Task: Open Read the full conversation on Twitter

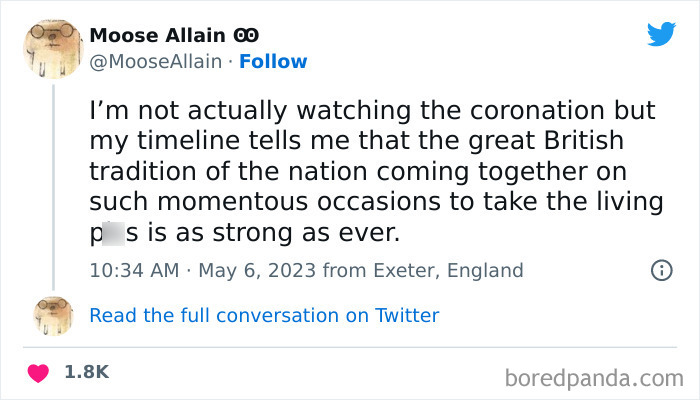Action: pyautogui.click(x=264, y=315)
